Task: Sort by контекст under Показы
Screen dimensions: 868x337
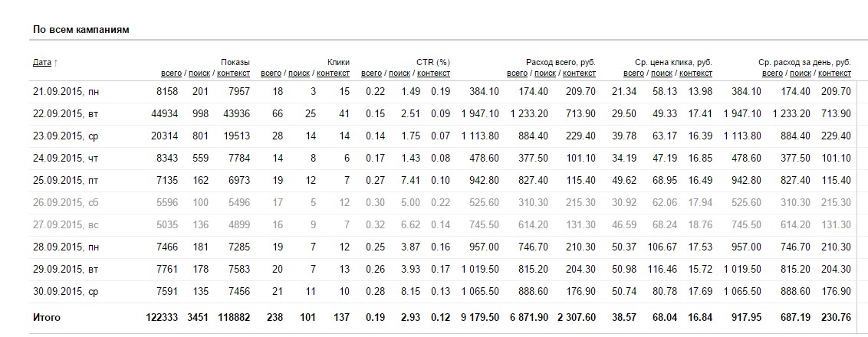Action: pos(233,74)
